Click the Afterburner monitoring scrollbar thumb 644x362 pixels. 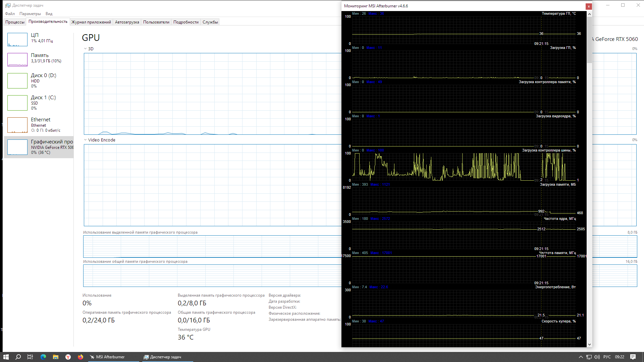coord(589,40)
